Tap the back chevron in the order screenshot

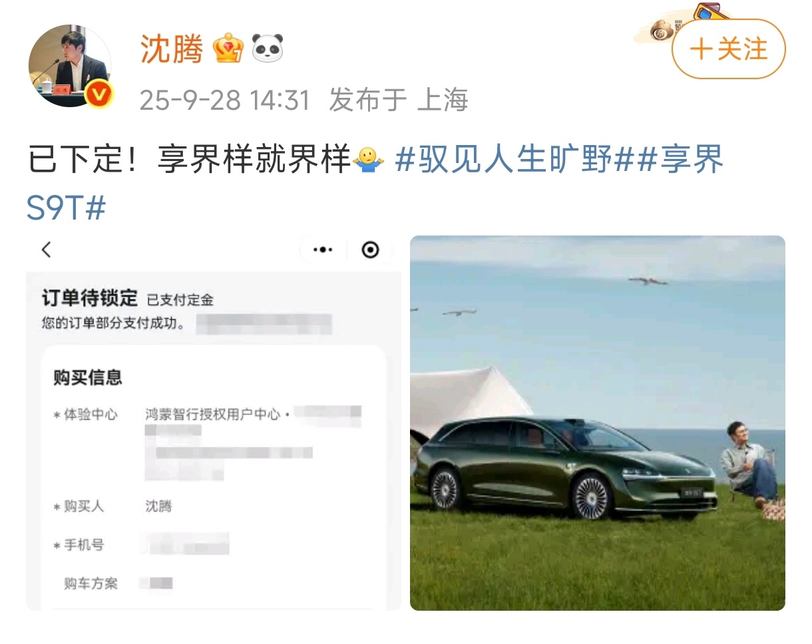46,249
